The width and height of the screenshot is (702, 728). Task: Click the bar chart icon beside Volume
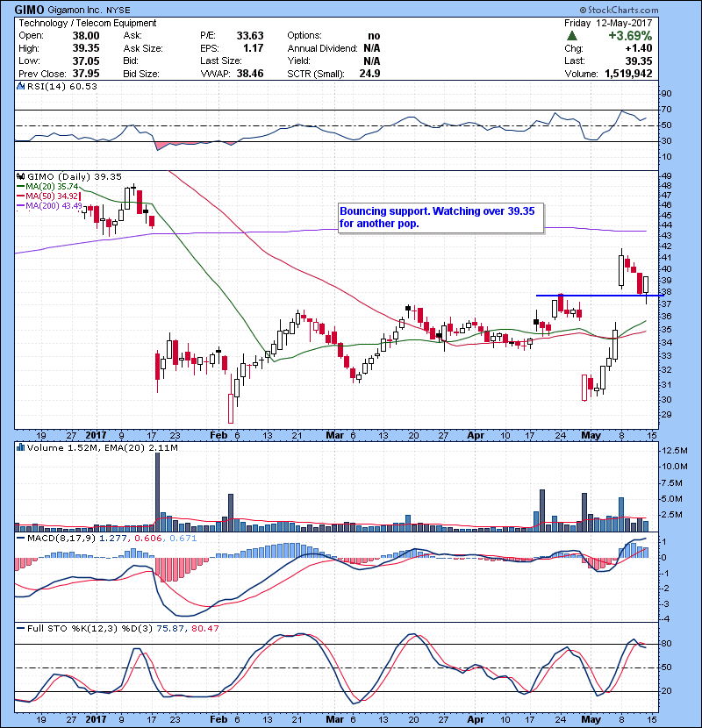click(20, 447)
